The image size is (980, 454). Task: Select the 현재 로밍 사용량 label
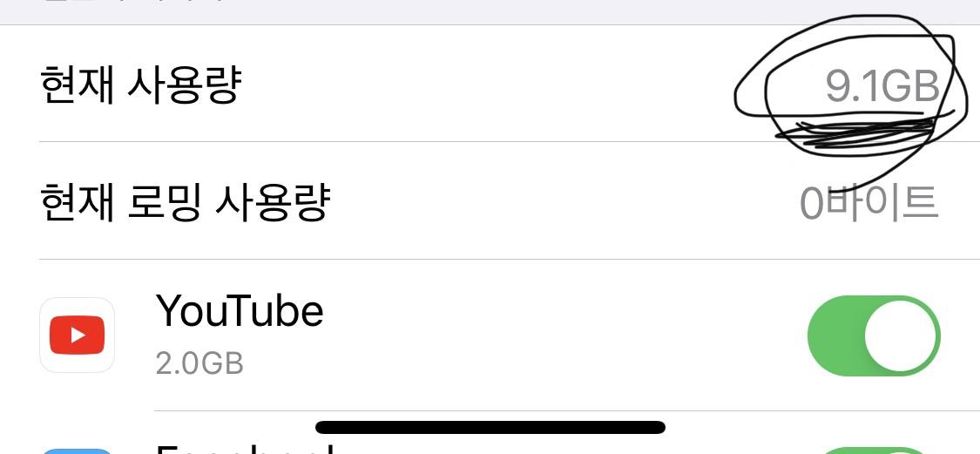(x=185, y=202)
